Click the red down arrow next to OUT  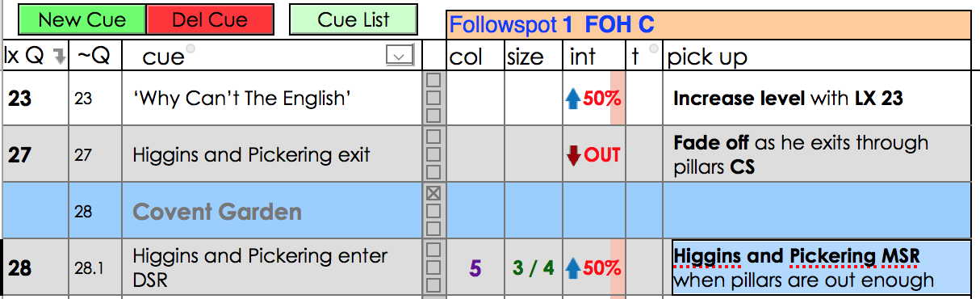[574, 154]
